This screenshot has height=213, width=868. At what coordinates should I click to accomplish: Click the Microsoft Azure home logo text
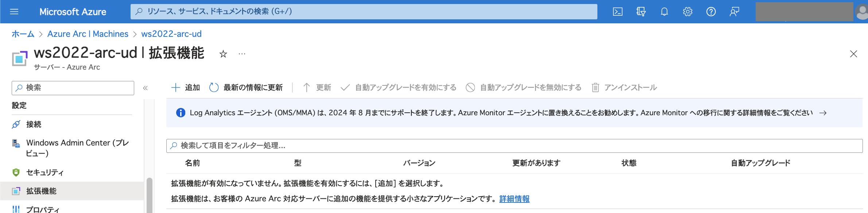coord(73,12)
